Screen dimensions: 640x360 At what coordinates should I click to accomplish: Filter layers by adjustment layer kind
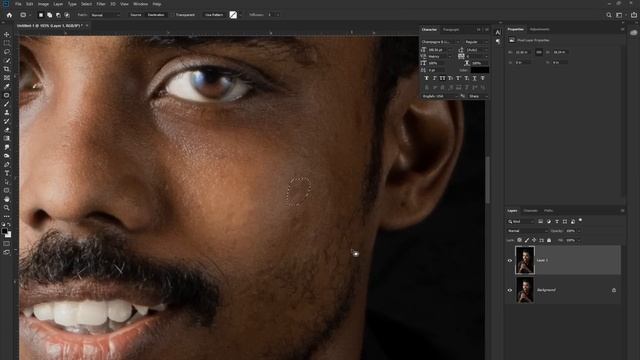(549, 221)
